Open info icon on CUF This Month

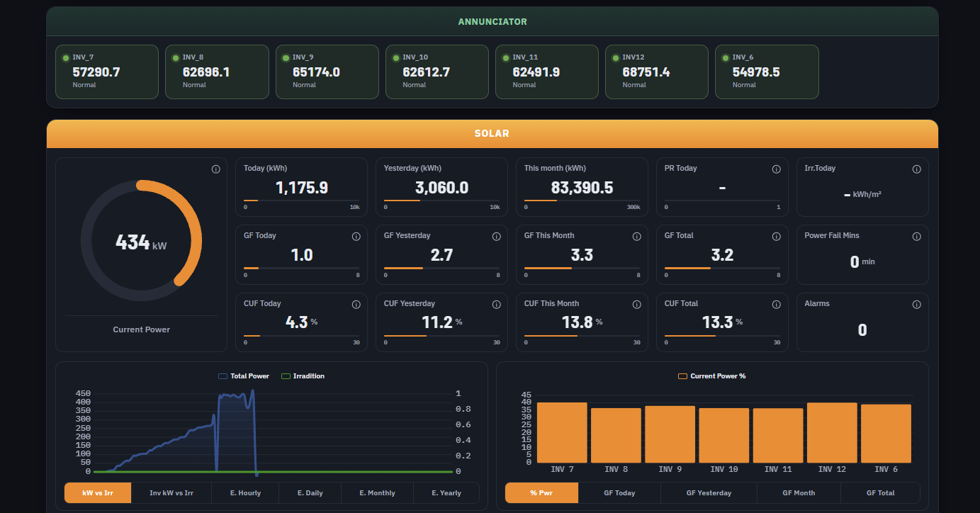pyautogui.click(x=636, y=305)
